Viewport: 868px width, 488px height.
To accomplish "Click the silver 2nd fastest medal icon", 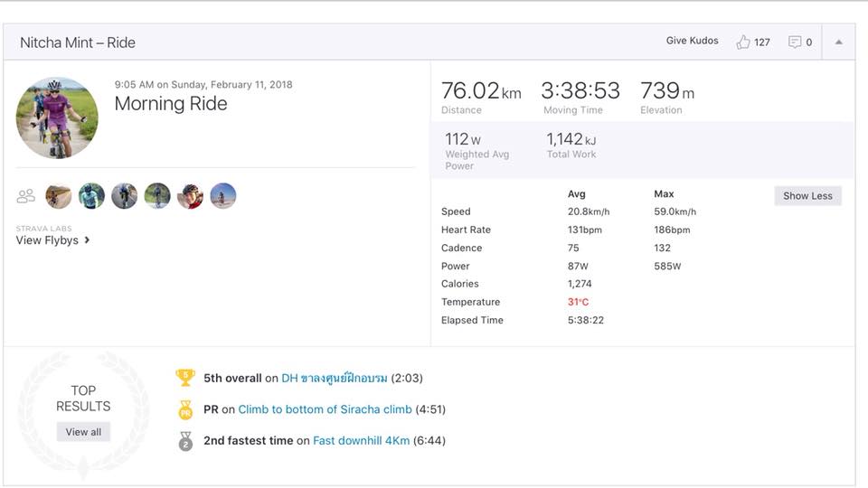I will click(185, 441).
